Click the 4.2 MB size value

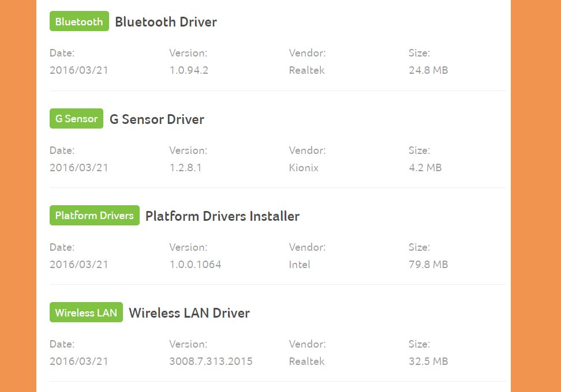click(x=425, y=168)
